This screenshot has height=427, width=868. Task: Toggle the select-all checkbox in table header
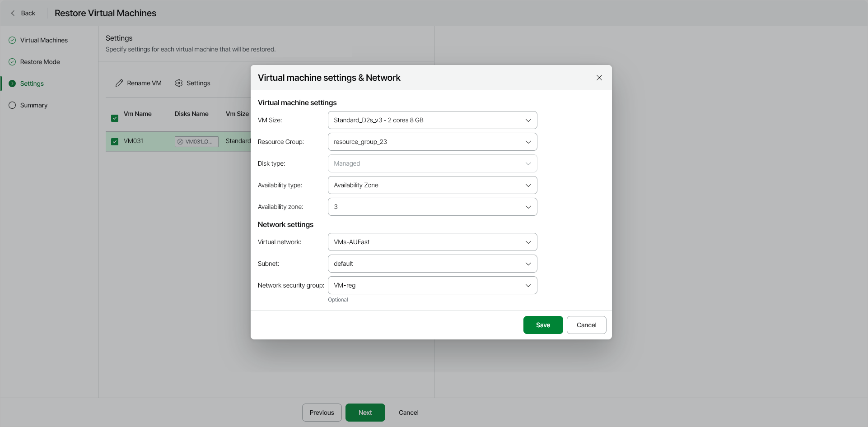115,118
